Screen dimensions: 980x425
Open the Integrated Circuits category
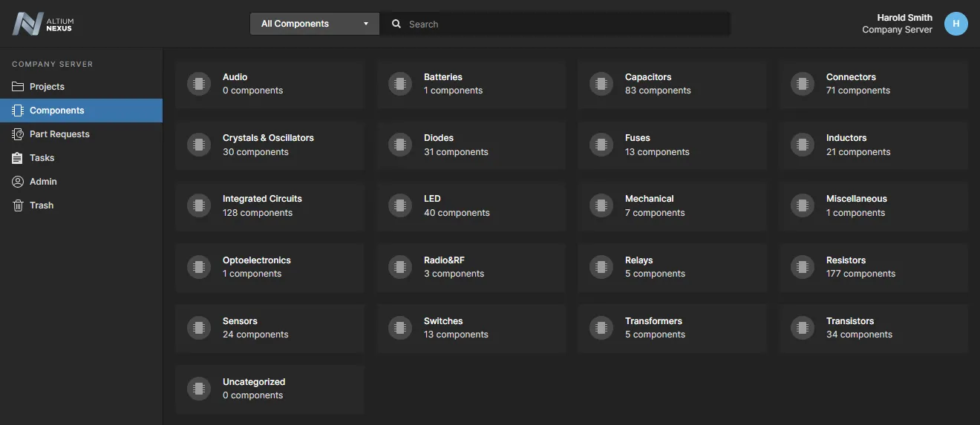(269, 205)
